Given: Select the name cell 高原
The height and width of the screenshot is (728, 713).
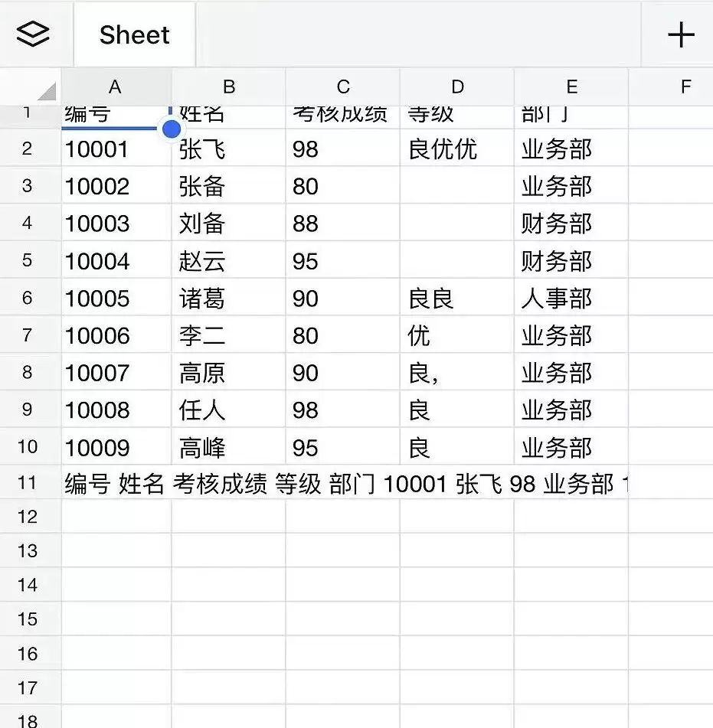Looking at the screenshot, I should (228, 372).
